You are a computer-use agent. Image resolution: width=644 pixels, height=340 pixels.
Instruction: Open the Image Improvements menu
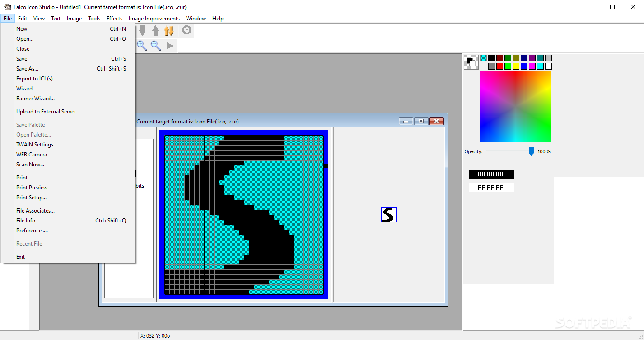tap(154, 19)
